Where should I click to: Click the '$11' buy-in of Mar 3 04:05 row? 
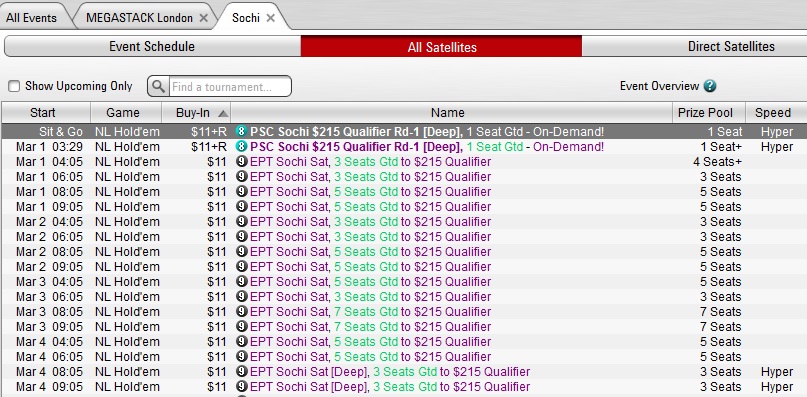pyautogui.click(x=217, y=282)
